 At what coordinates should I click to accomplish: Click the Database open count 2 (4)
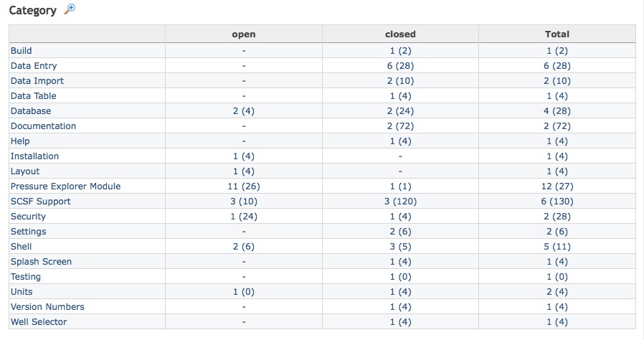pyautogui.click(x=244, y=111)
